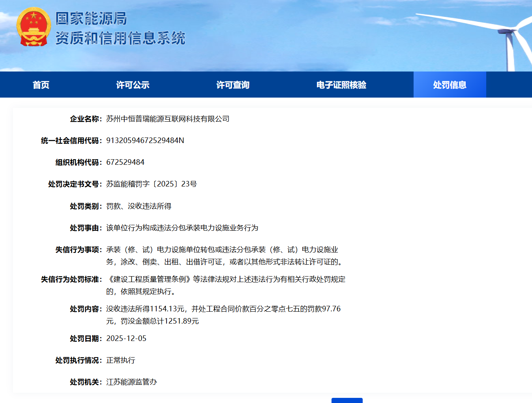The width and height of the screenshot is (532, 403).
Task: Click the 资质和信用信息系统 system title
Action: (x=120, y=38)
